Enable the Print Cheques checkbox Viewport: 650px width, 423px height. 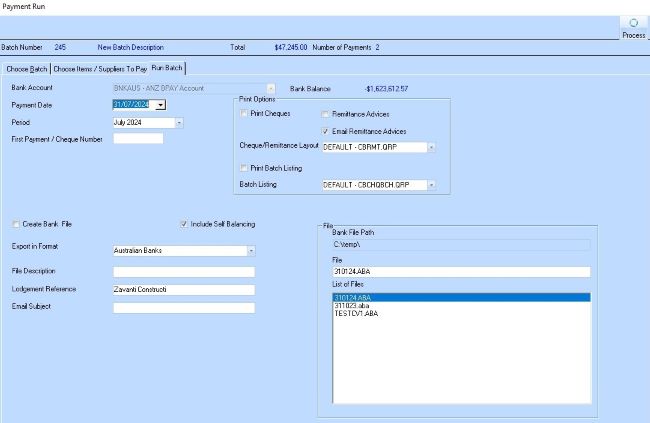(x=244, y=114)
